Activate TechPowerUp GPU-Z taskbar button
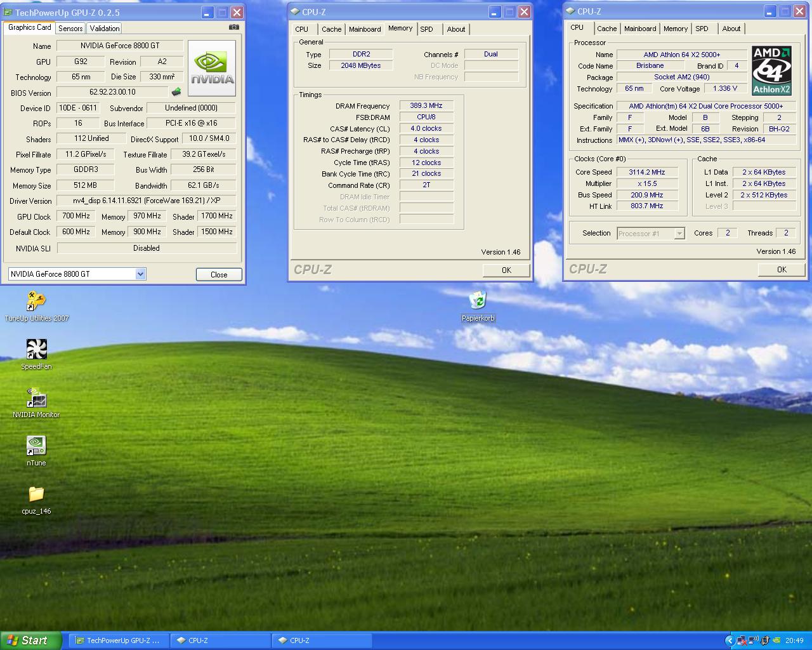Screen dimensions: 812x650 [x=119, y=640]
